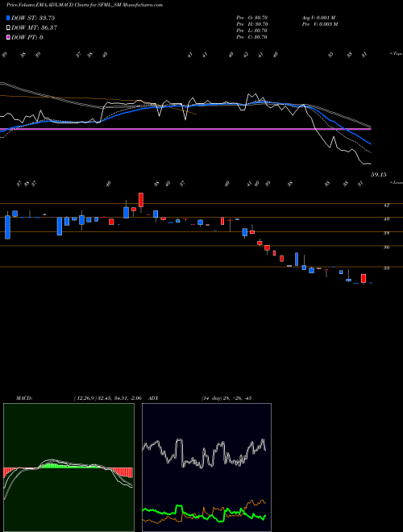This screenshot has width=403, height=532.
Task: Click the 'MACD:' panel label
Action: point(23,398)
